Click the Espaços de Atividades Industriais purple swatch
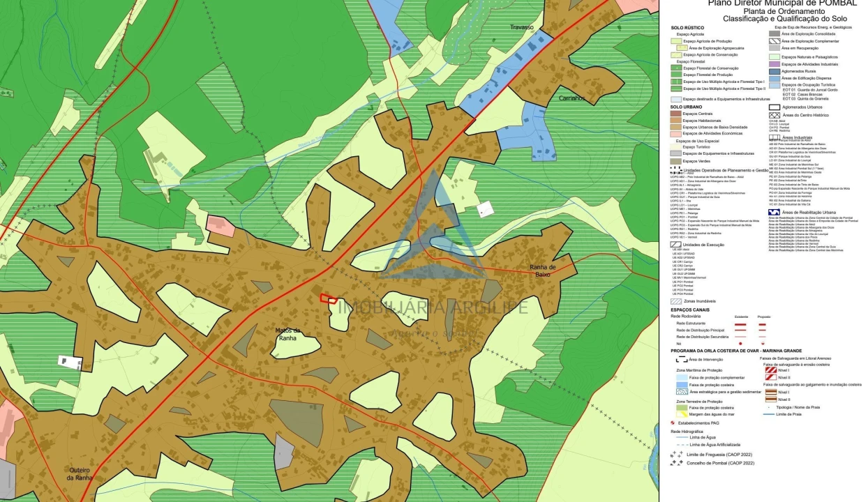868x502 pixels. pyautogui.click(x=774, y=64)
